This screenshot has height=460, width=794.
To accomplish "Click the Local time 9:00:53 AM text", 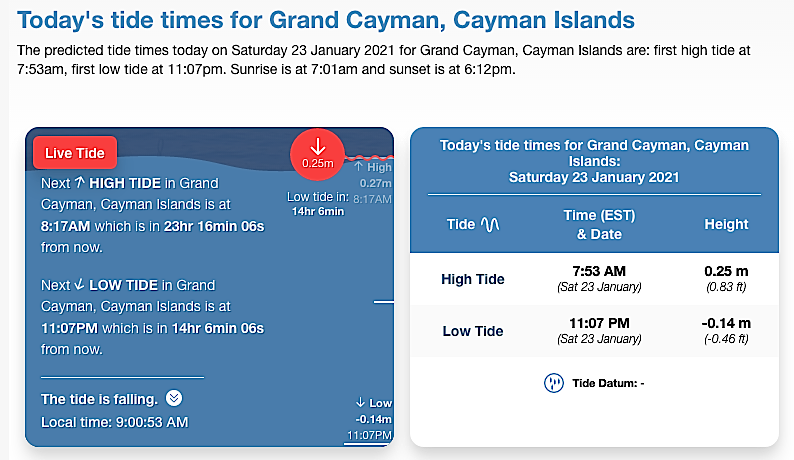I will 115,422.
